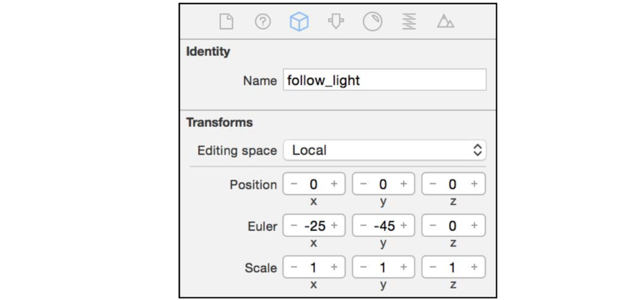Open the File inspector tab
The width and height of the screenshot is (644, 300).
coord(226,22)
